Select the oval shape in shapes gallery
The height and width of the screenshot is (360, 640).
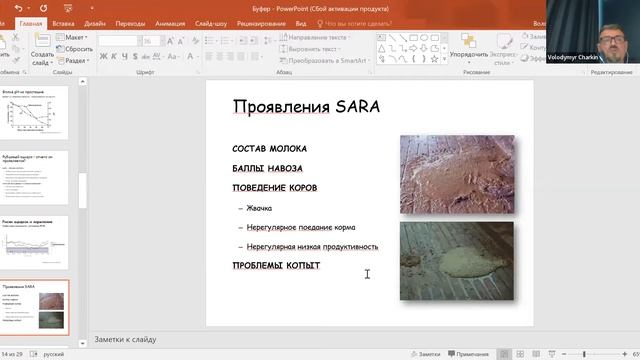pyautogui.click(x=424, y=38)
